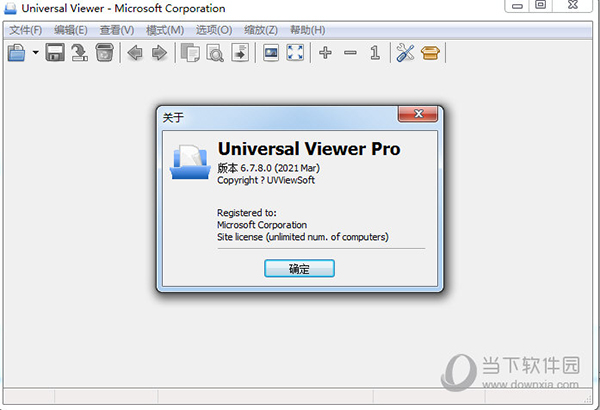Open the 帮助(H) menu
The width and height of the screenshot is (600, 410).
click(308, 30)
